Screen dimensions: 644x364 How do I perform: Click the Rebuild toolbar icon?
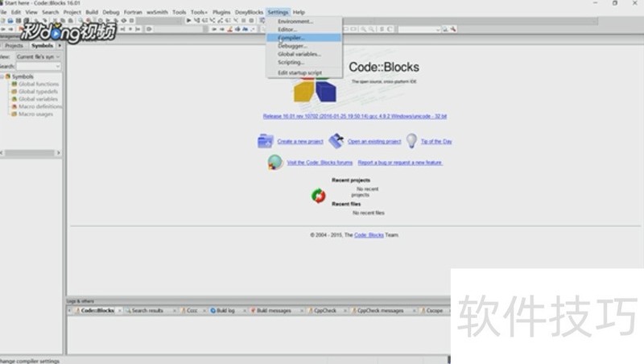pos(123,20)
